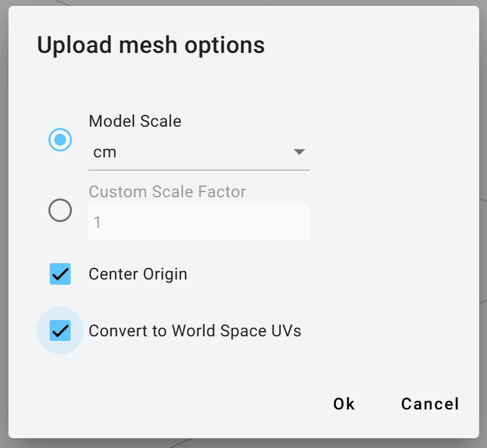The height and width of the screenshot is (448, 487).
Task: Click the "Model Scale" label text
Action: [135, 121]
